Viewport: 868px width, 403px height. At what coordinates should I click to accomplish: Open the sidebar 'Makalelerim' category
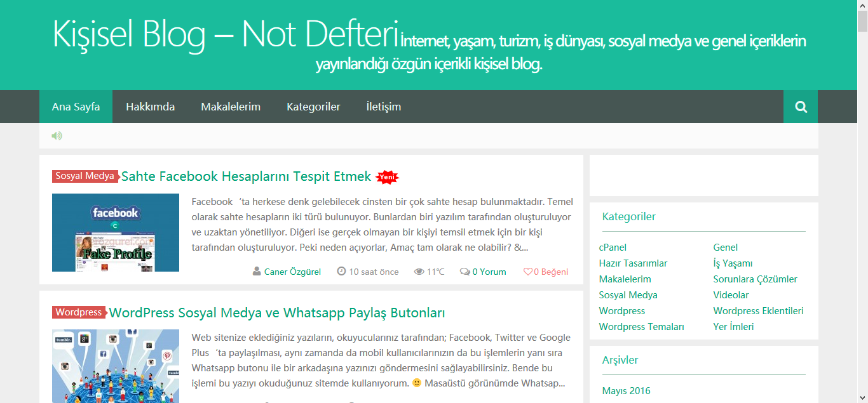point(625,279)
